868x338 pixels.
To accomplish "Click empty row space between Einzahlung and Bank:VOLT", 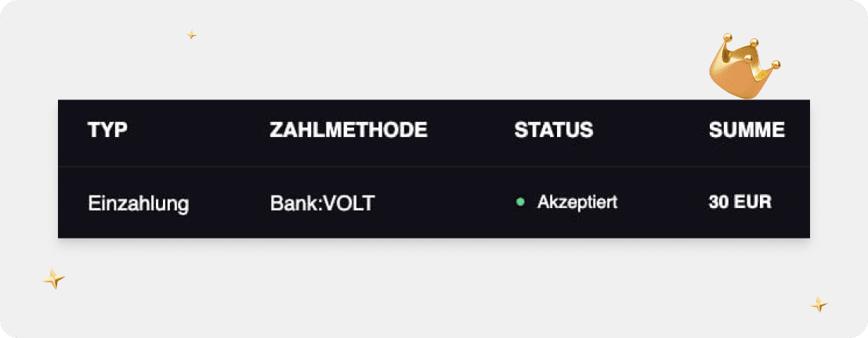I will pyautogui.click(x=230, y=203).
